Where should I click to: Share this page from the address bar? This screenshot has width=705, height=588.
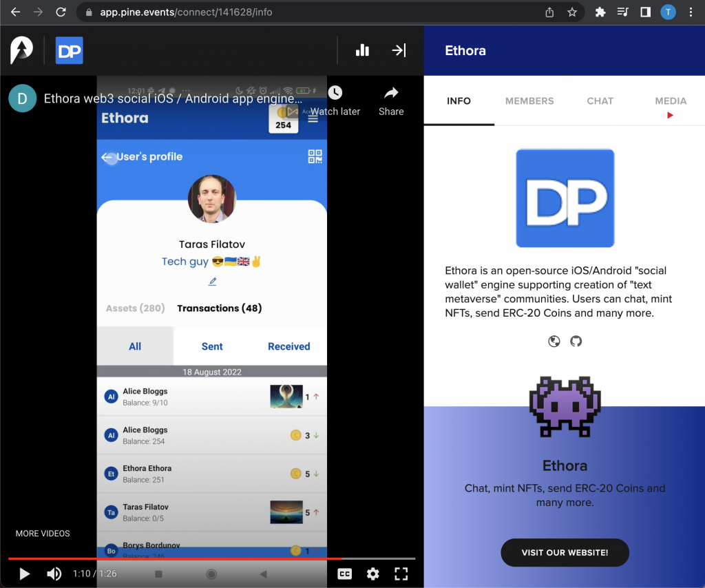coord(549,12)
